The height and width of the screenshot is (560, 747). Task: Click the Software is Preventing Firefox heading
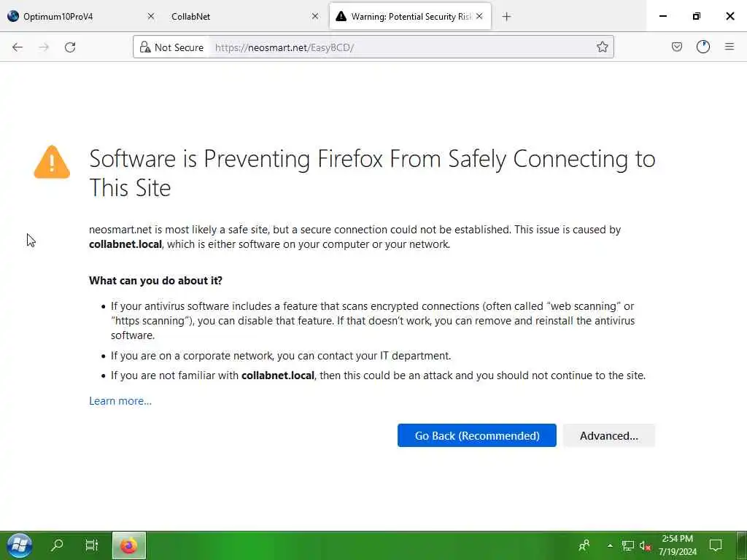(372, 173)
